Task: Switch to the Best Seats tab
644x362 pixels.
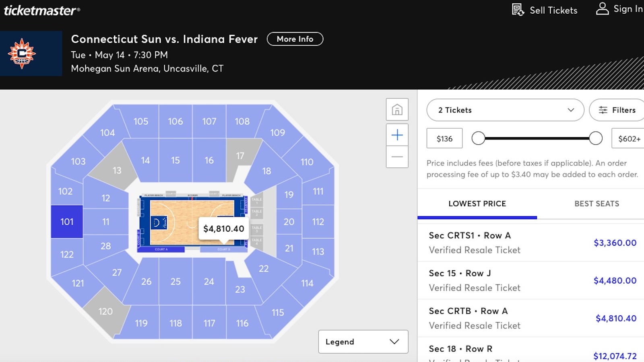Action: coord(597,204)
